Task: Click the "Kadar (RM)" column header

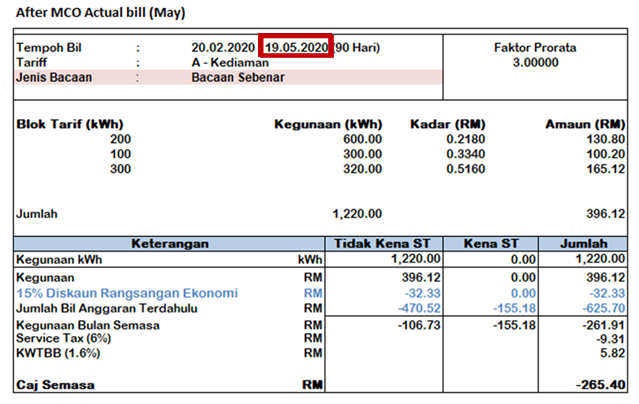Action: point(447,124)
